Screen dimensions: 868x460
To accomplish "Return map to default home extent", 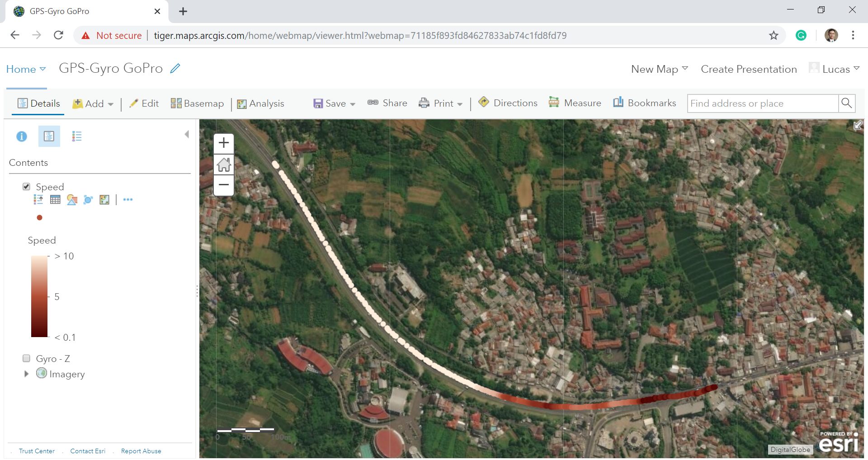I will [x=224, y=164].
